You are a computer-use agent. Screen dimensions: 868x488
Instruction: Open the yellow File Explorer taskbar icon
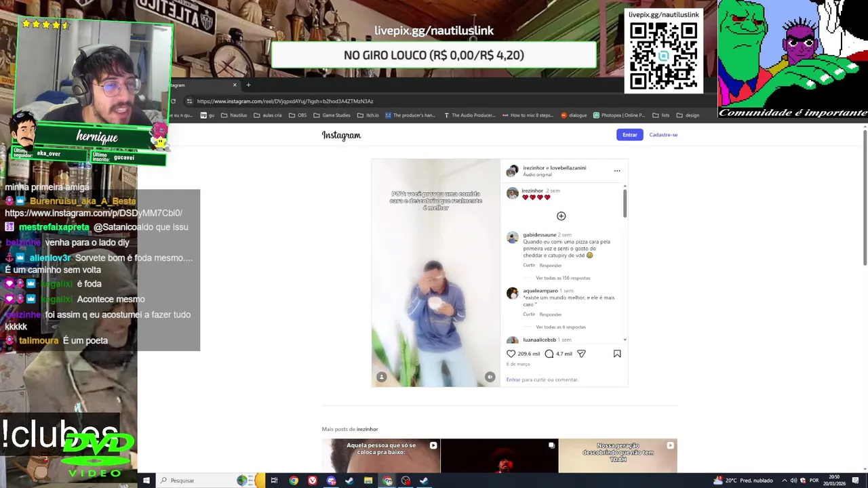point(368,481)
